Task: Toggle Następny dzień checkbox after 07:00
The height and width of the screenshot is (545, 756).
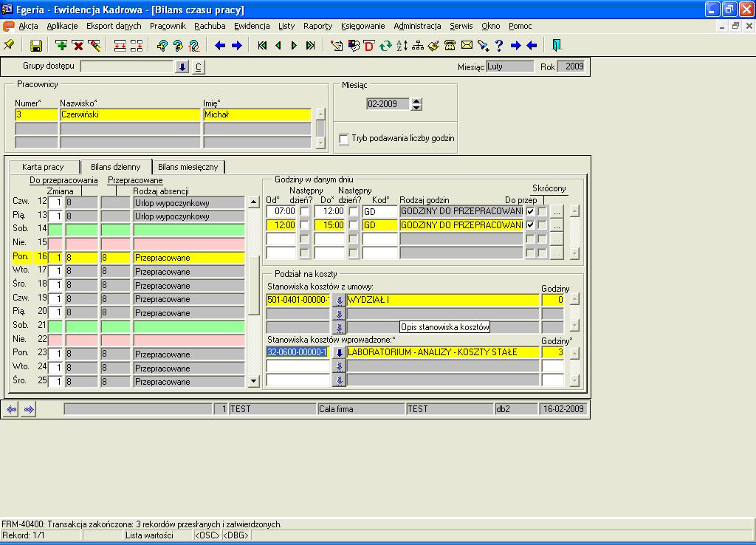Action: pyautogui.click(x=305, y=211)
